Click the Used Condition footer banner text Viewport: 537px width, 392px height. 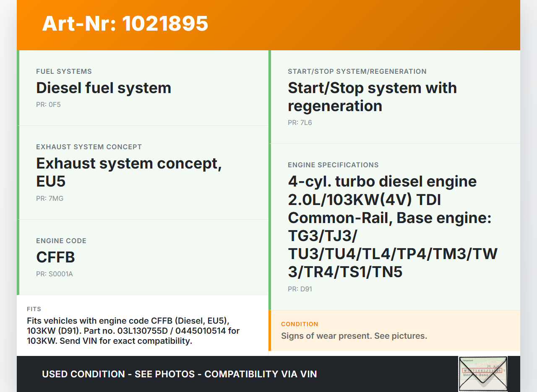coord(179,374)
